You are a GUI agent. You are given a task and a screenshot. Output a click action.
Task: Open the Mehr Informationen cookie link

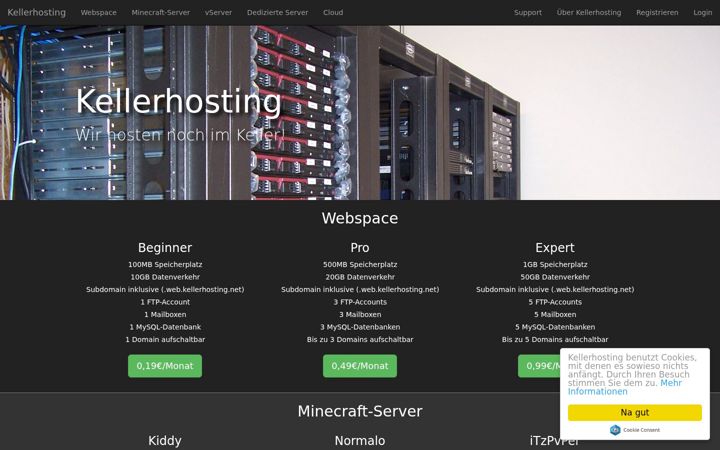pos(624,387)
